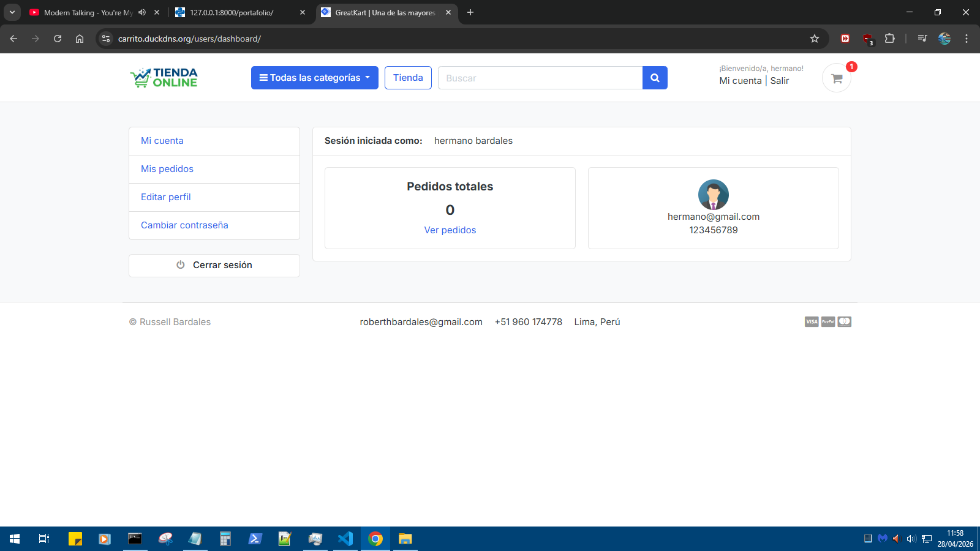
Task: Open the Windows Start menu
Action: pyautogui.click(x=15, y=539)
